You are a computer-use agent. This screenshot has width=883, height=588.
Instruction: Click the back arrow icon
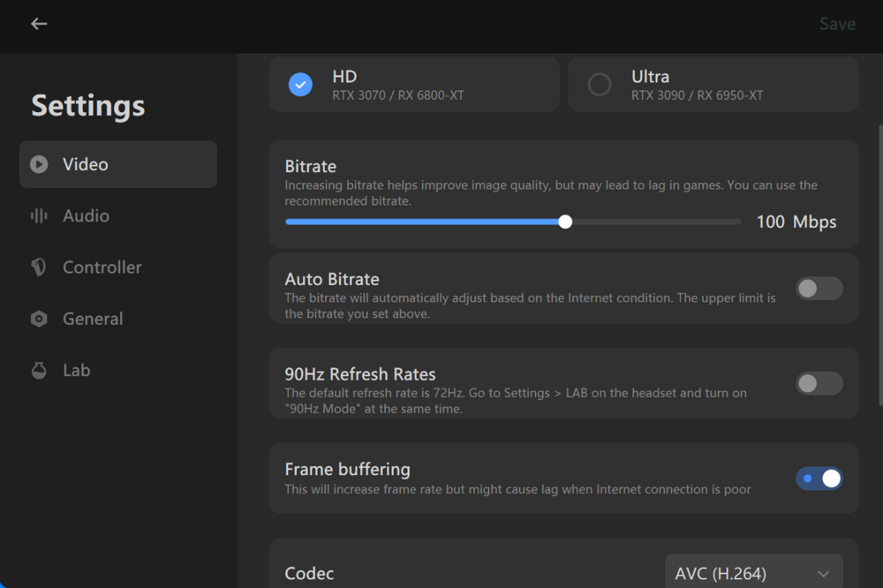pos(39,24)
